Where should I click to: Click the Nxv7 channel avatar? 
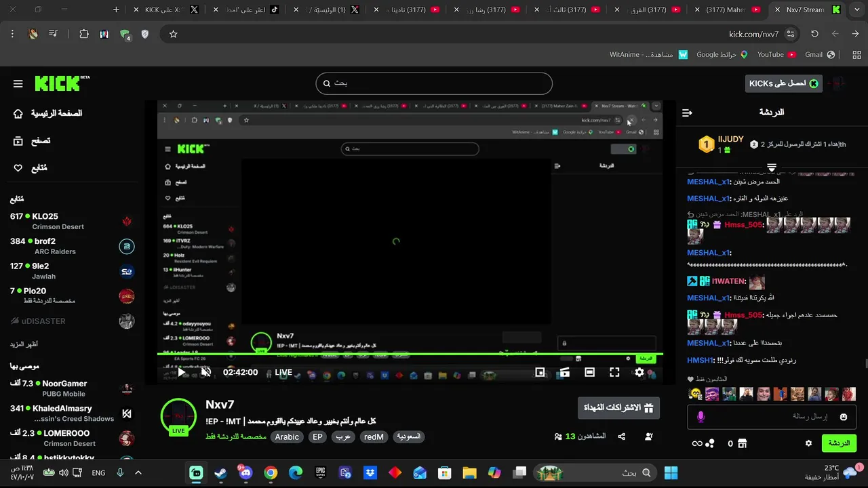pos(178,416)
